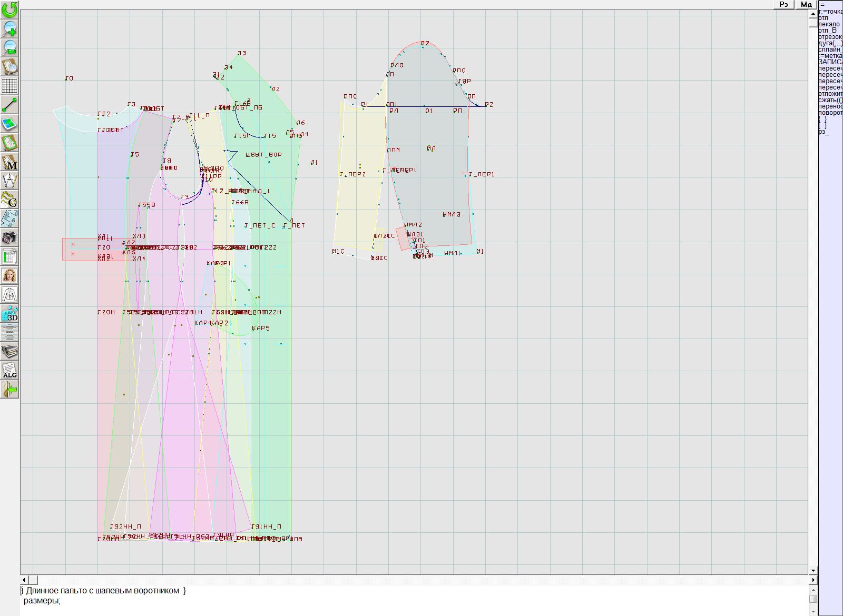Open the green spreadsheet table icon

click(9, 256)
